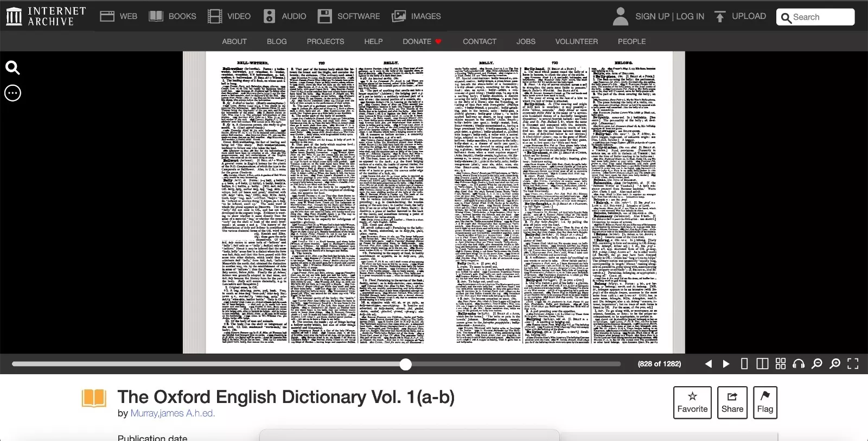This screenshot has height=441, width=868.
Task: Open the Internet Archive home logo
Action: (46, 16)
